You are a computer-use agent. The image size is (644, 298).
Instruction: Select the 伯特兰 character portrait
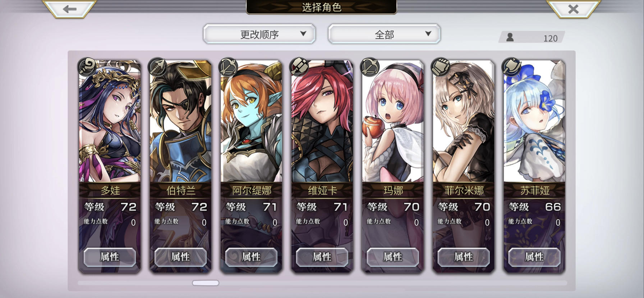coord(180,122)
